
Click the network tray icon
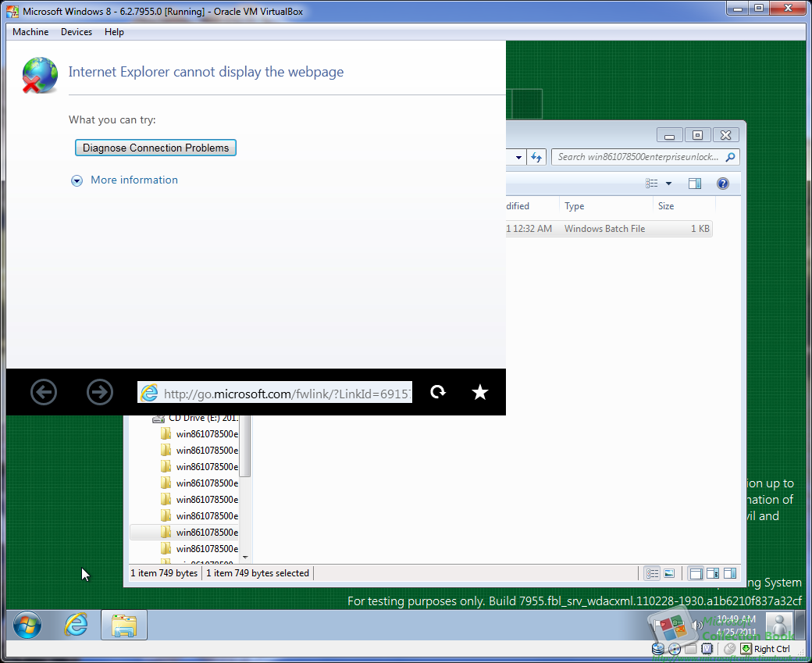[x=678, y=626]
